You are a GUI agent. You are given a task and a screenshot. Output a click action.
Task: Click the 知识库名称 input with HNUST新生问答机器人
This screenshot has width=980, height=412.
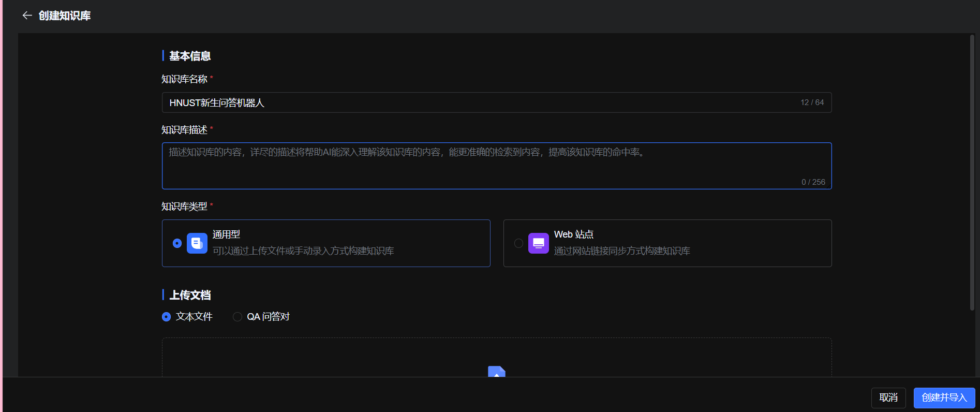pos(481,102)
